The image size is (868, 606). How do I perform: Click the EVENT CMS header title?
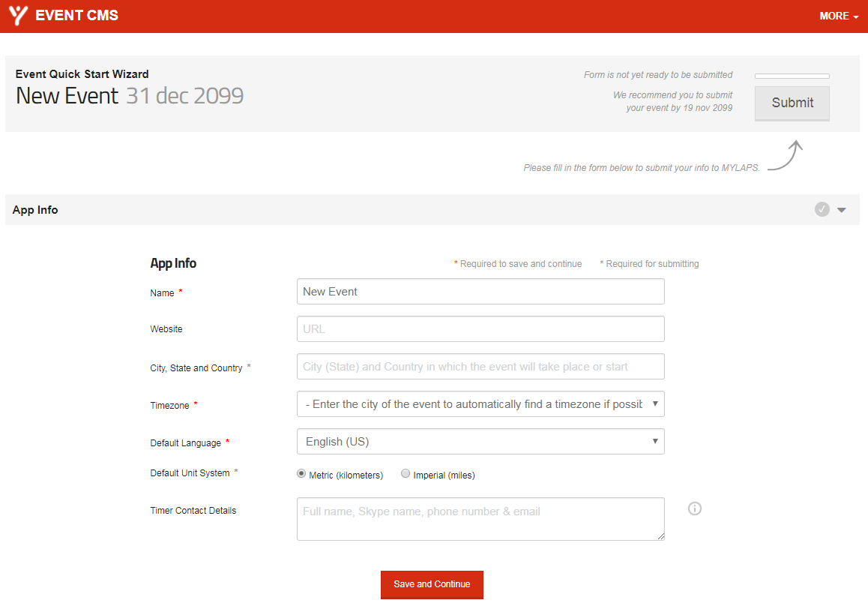(77, 16)
